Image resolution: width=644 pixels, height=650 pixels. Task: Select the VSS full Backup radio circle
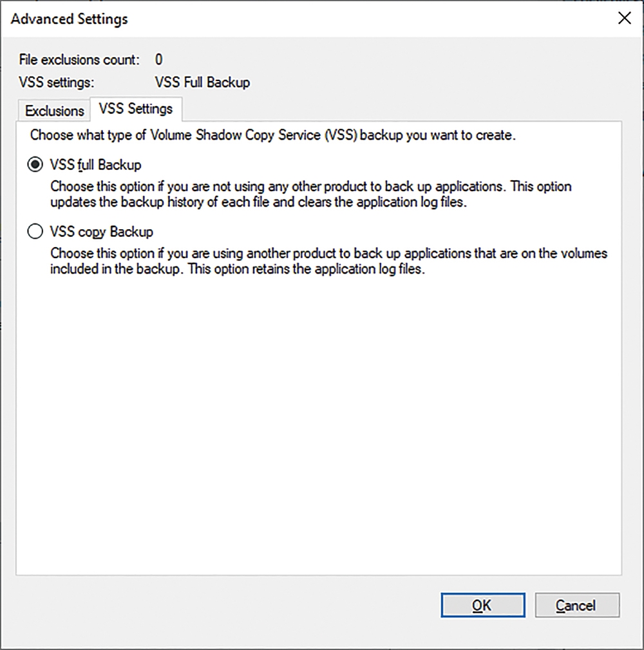pos(35,165)
